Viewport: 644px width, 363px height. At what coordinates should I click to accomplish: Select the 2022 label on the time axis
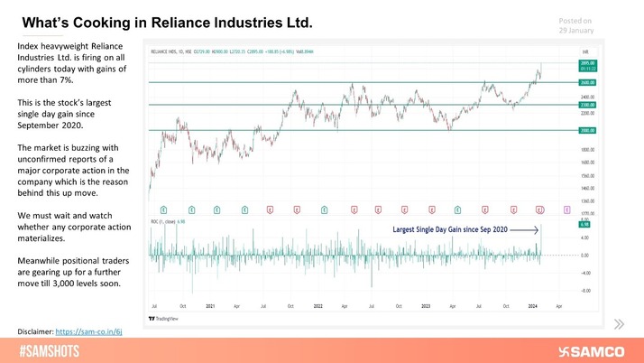(317, 306)
